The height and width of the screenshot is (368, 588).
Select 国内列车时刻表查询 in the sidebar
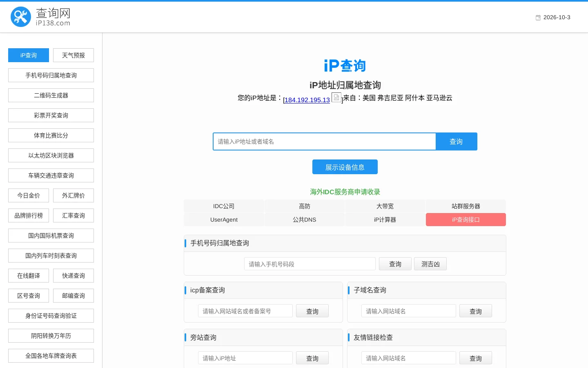coord(51,256)
